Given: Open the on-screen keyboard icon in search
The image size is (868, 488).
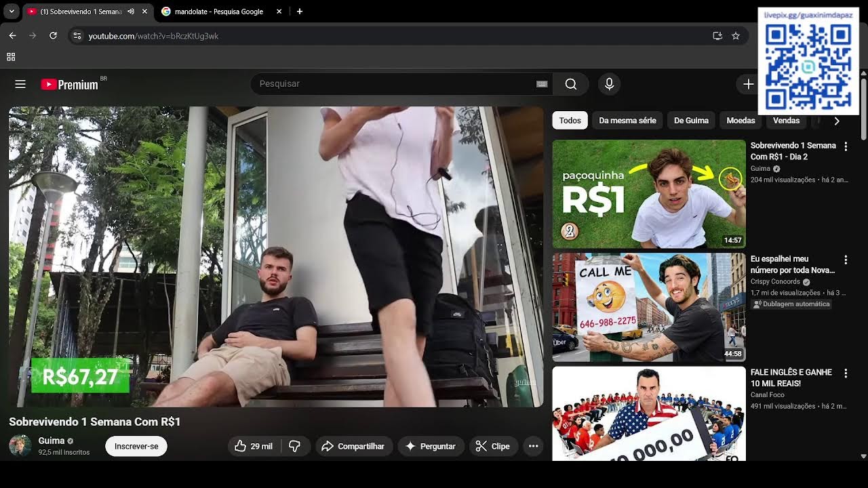Looking at the screenshot, I should (542, 84).
